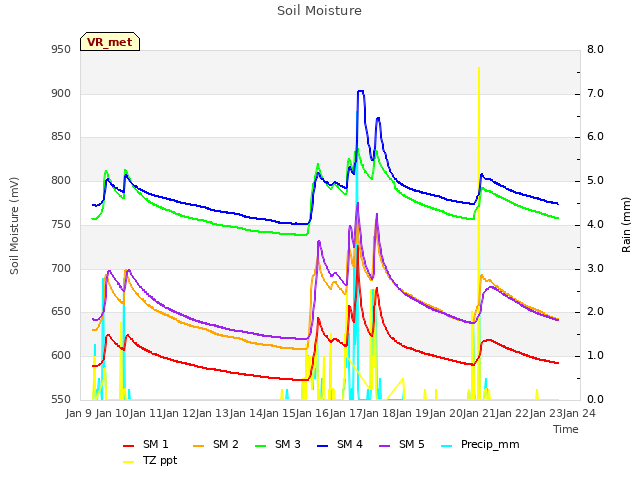
Task: Click the red SM 1 legend swatch
Action: 129,446
